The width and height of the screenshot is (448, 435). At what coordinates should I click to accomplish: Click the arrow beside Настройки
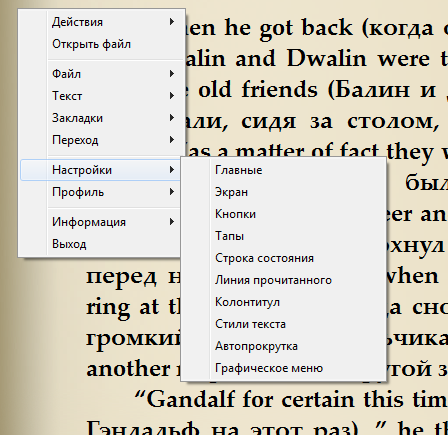[172, 170]
